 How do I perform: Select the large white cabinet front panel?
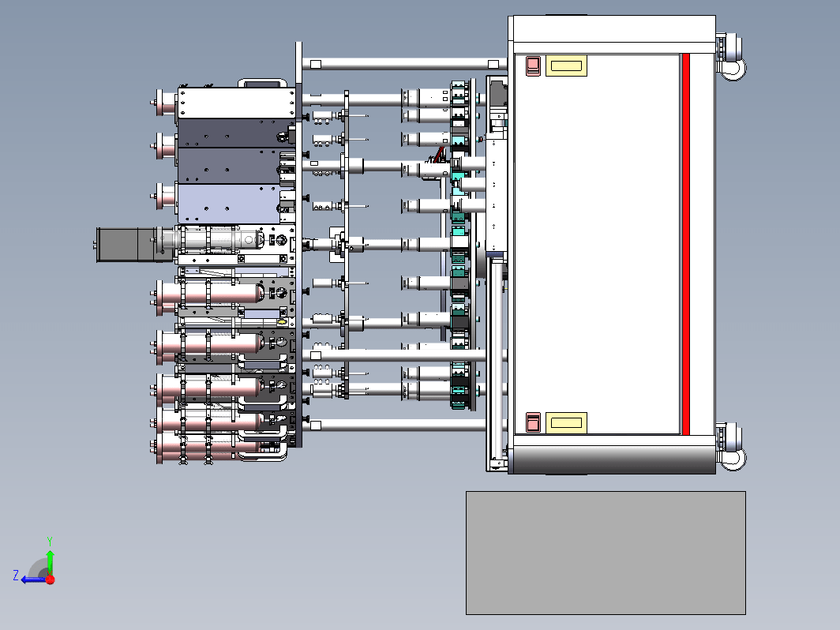598,244
